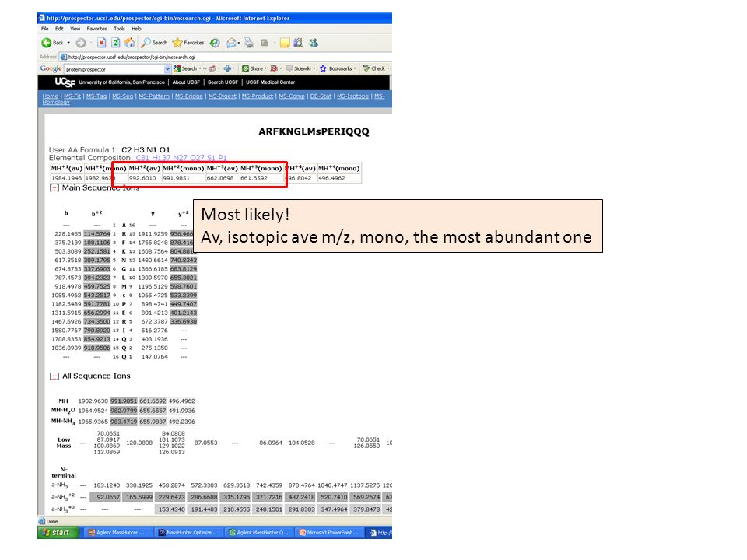The image size is (747, 560).
Task: Open the Mail envelope icon
Action: tap(232, 43)
